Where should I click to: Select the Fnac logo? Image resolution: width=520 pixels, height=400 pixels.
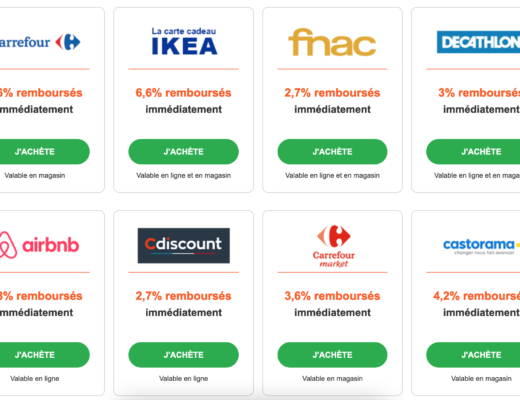pos(332,42)
